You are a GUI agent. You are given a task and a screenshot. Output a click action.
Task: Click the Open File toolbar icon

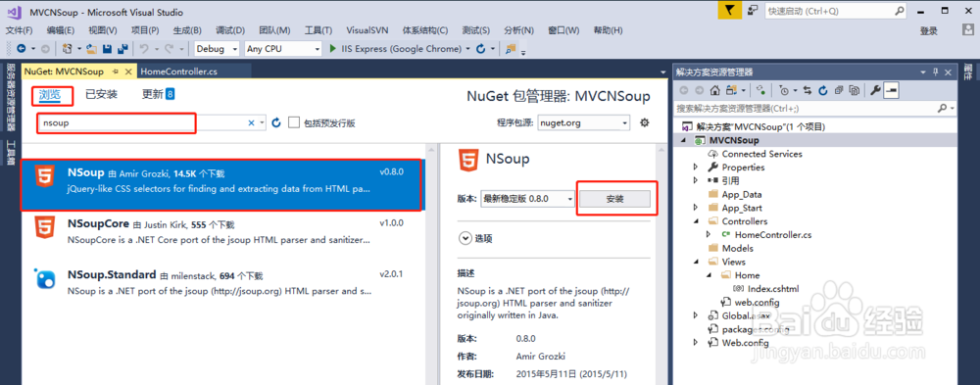point(92,49)
